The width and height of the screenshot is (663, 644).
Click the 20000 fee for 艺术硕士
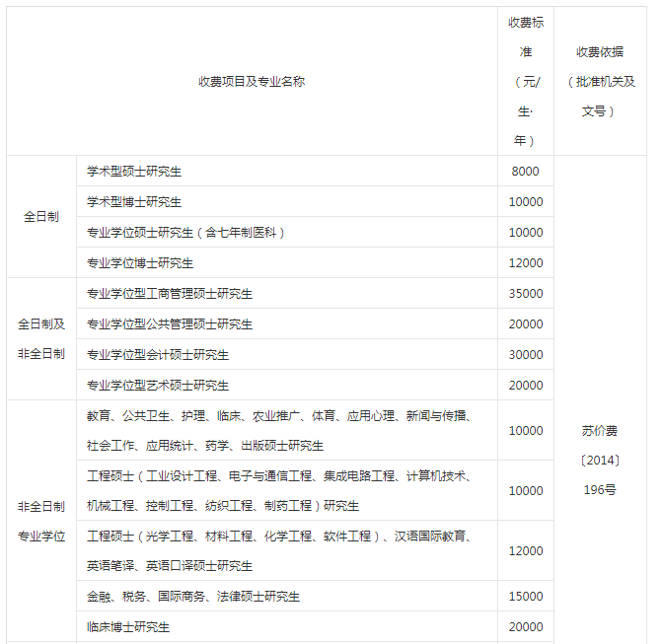(526, 385)
